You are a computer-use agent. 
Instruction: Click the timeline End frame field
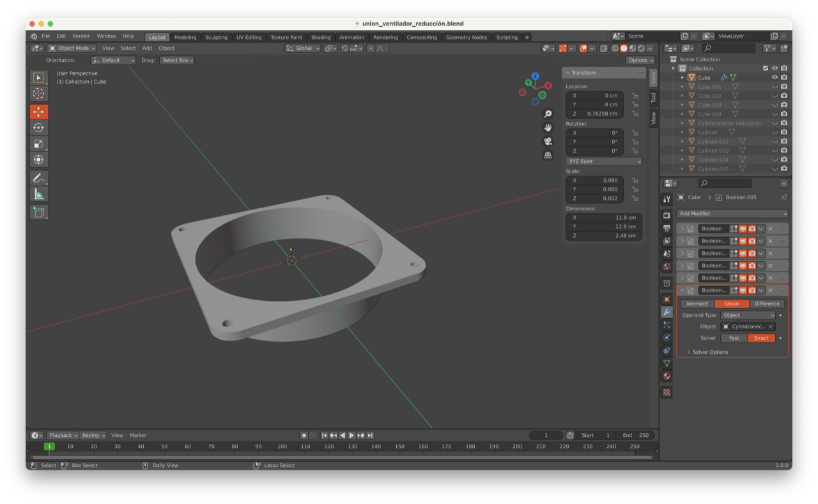[x=636, y=435]
